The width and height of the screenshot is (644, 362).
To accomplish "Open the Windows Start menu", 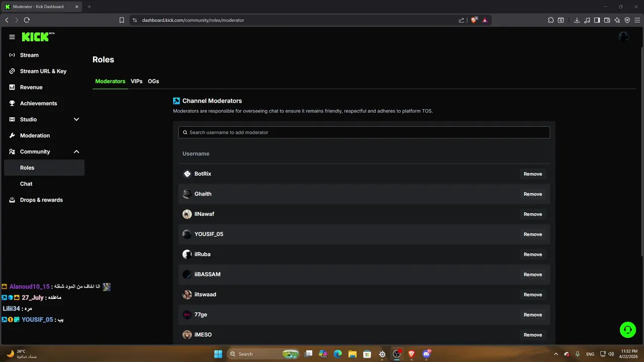I will click(218, 354).
